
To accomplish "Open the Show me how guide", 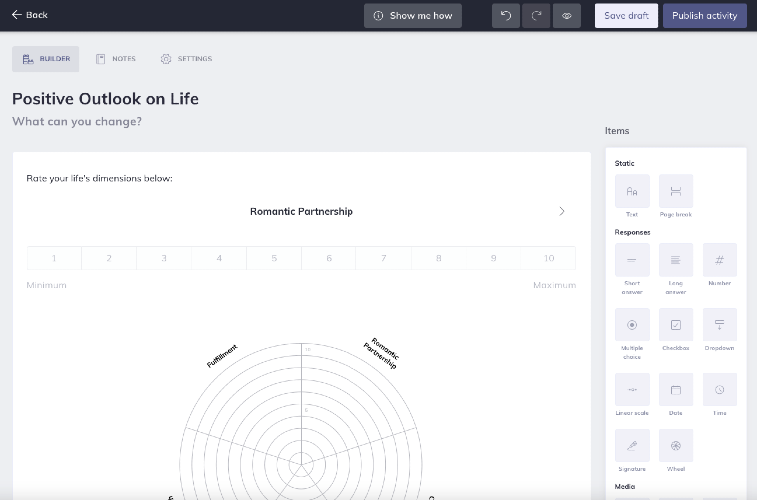I will coord(413,15).
